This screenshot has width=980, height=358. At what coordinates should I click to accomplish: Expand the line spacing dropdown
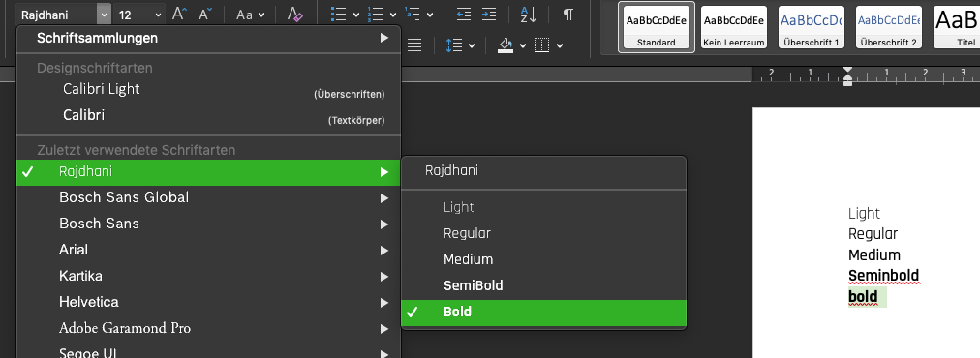tap(472, 45)
